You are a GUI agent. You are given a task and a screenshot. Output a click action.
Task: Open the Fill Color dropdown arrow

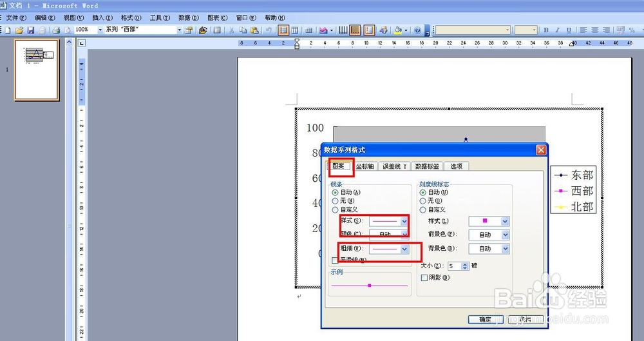[406, 30]
